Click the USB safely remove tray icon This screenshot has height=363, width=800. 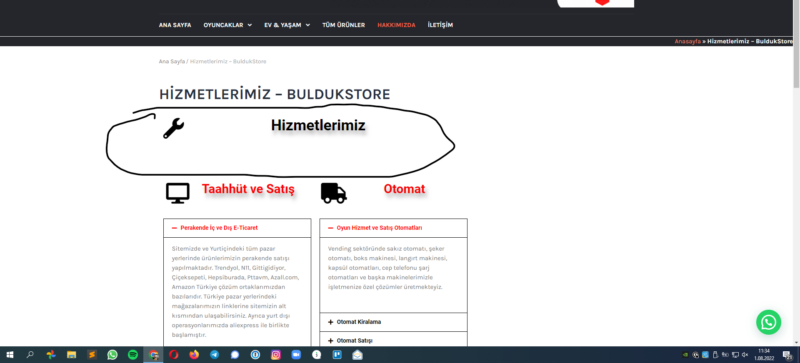[715, 354]
